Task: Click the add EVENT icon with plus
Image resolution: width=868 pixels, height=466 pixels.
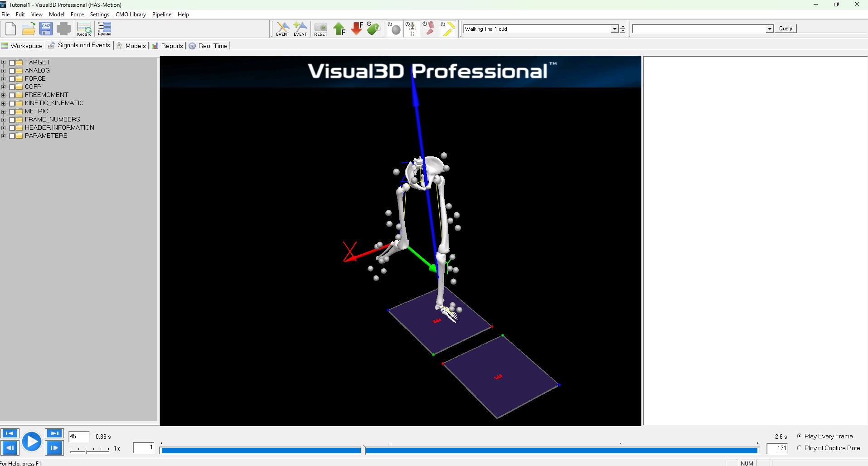Action: pyautogui.click(x=300, y=29)
